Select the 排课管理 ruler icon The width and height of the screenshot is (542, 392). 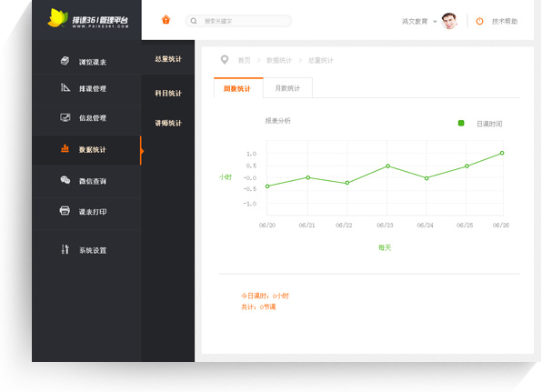(65, 87)
